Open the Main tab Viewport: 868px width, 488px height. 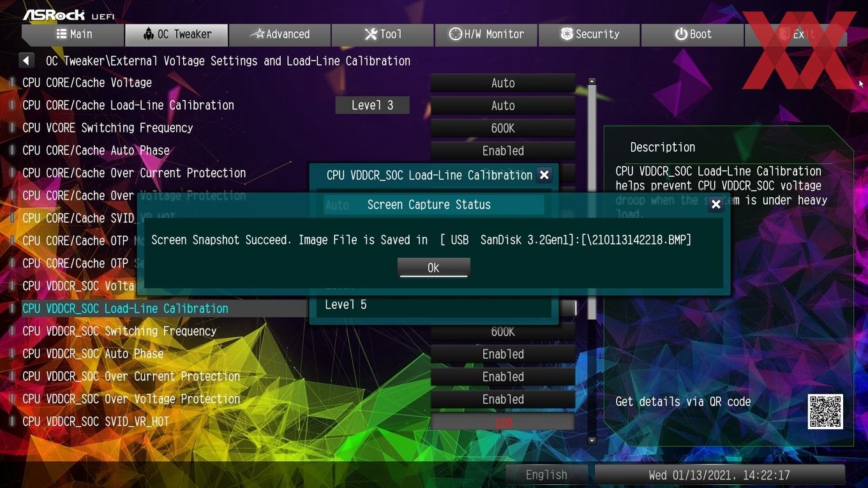coord(73,34)
